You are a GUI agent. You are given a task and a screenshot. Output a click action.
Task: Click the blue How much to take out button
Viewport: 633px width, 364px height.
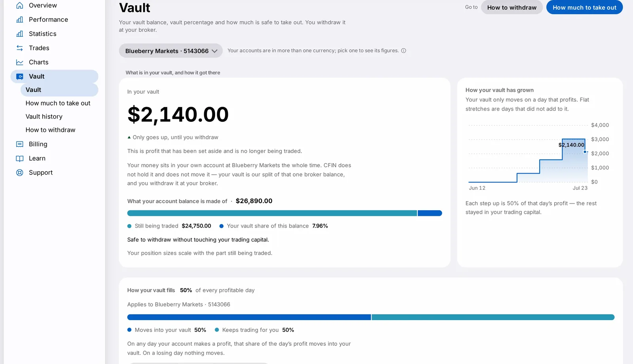584,8
